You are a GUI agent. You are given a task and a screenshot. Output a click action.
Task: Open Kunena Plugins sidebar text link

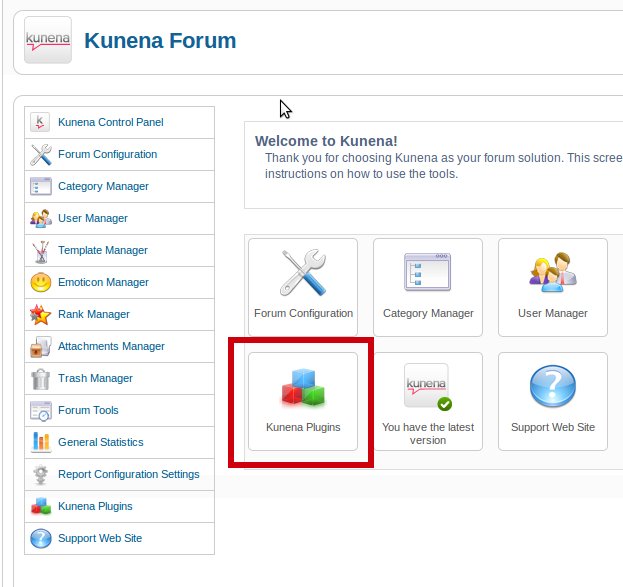click(95, 506)
